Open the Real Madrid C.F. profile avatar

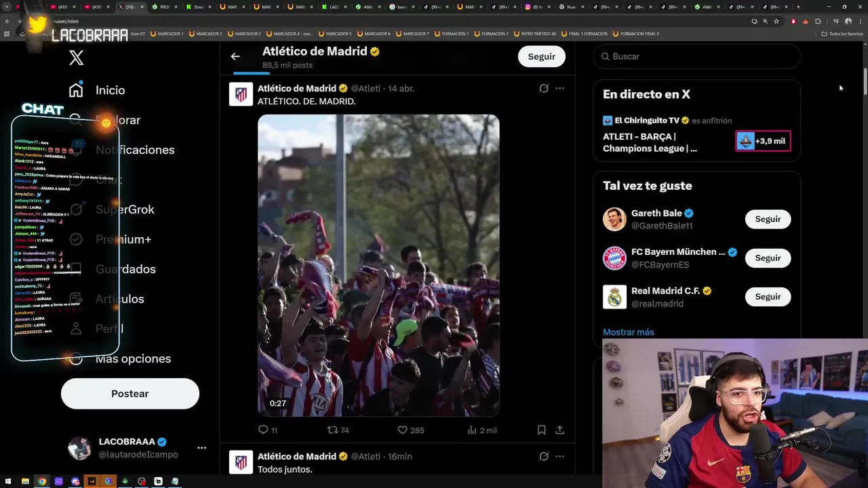point(614,297)
